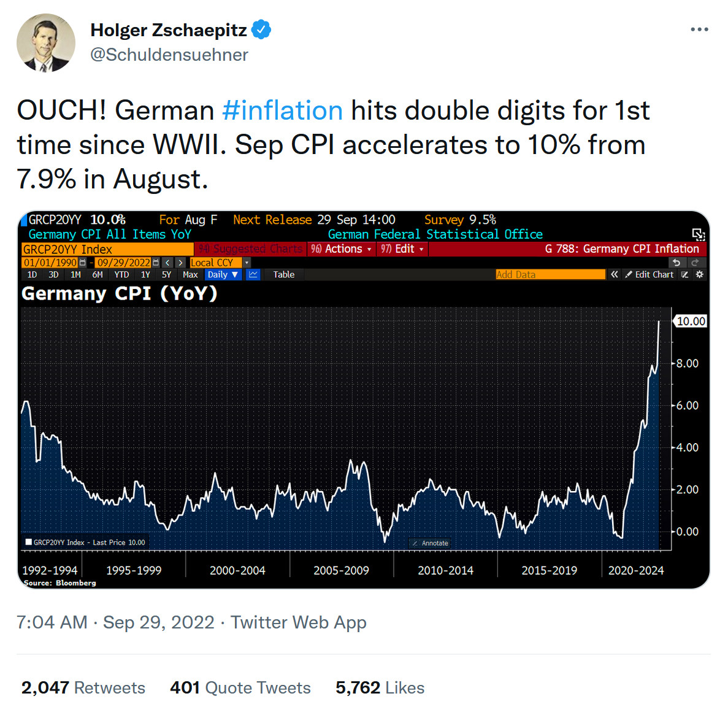Switch to the Table view tab
The width and height of the screenshot is (728, 715).
click(283, 275)
